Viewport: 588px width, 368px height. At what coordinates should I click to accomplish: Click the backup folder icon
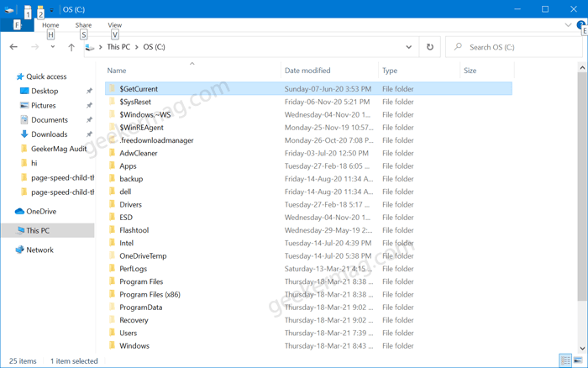pyautogui.click(x=112, y=179)
